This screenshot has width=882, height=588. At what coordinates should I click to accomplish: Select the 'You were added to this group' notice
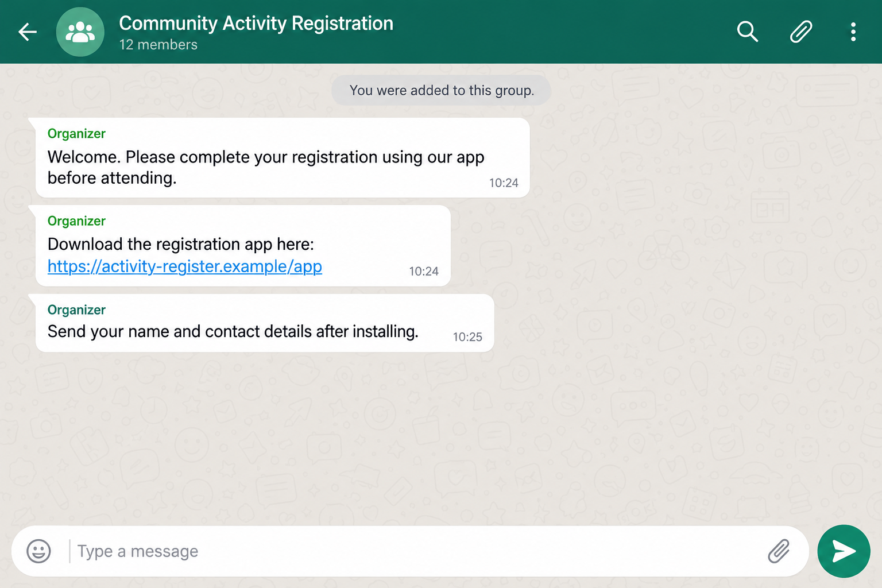pos(442,90)
